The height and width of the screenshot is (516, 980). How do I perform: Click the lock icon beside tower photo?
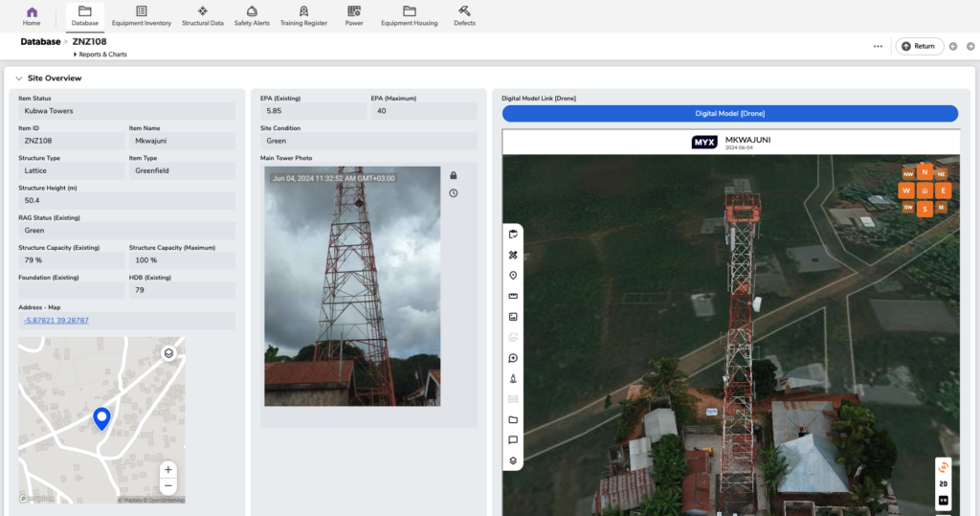454,175
